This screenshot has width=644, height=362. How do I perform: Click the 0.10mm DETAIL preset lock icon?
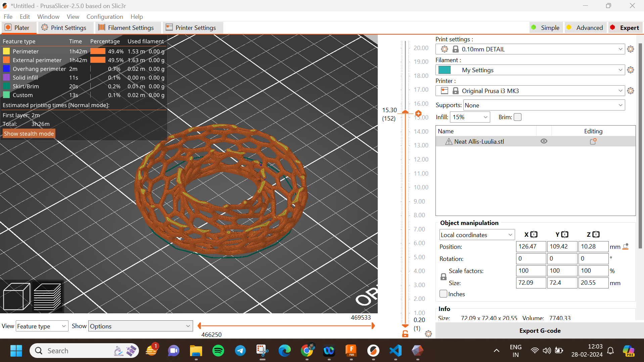coord(455,49)
